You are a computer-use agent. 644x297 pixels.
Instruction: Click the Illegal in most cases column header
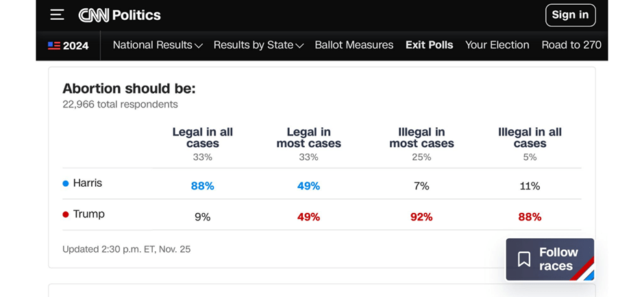pos(421,138)
